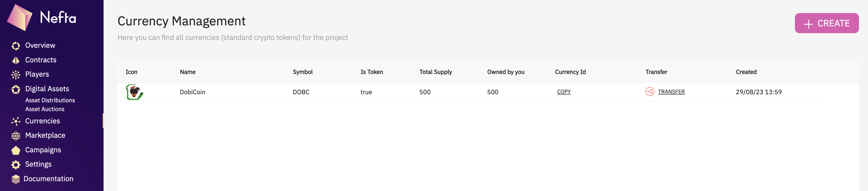This screenshot has height=191, width=868.
Task: Select the DobiCoin name cell
Action: click(192, 92)
